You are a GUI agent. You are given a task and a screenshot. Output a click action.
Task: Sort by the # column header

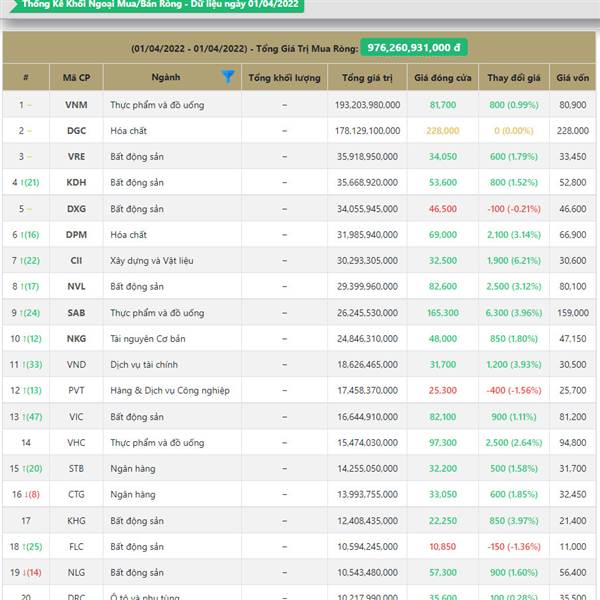click(26, 77)
